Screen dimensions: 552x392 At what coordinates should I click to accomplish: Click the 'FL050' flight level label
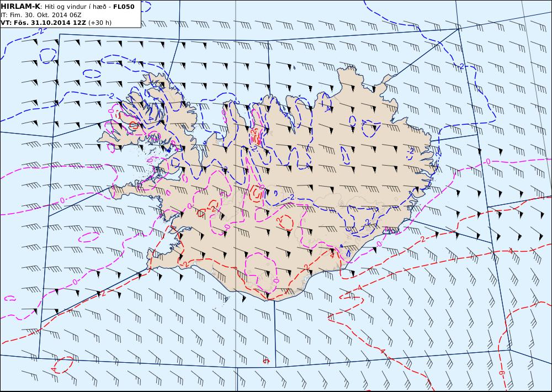(x=124, y=7)
